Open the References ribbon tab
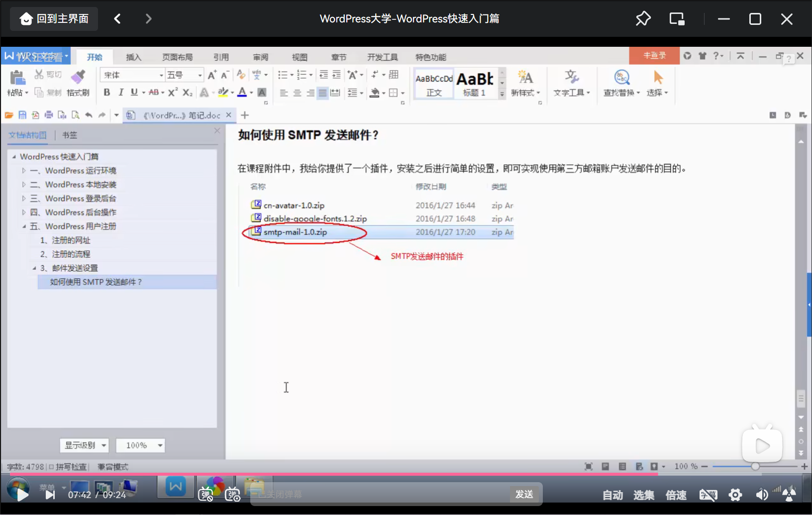This screenshot has width=812, height=515. (x=221, y=57)
